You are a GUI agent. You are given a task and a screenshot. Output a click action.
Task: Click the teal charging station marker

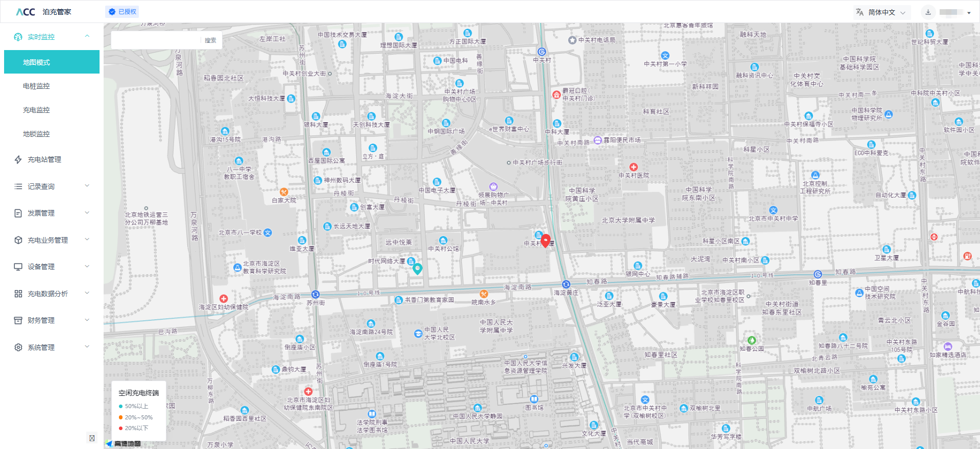pos(418,269)
